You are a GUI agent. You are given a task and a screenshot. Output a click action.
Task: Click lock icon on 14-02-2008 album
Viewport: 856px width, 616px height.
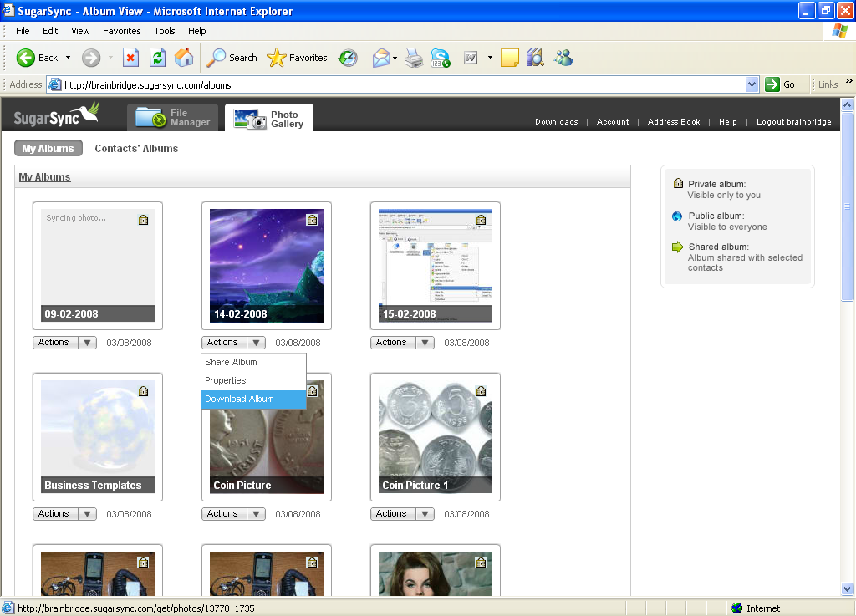tap(312, 220)
